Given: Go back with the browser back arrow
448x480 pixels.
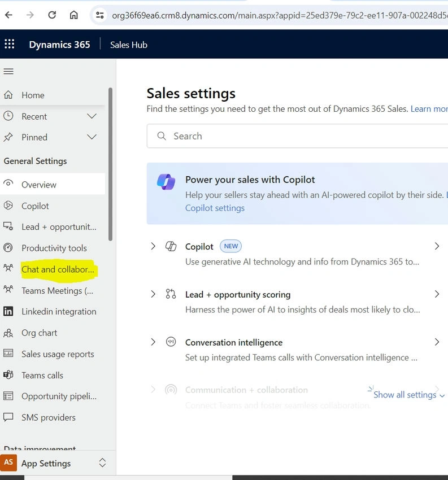Looking at the screenshot, I should pos(9,15).
